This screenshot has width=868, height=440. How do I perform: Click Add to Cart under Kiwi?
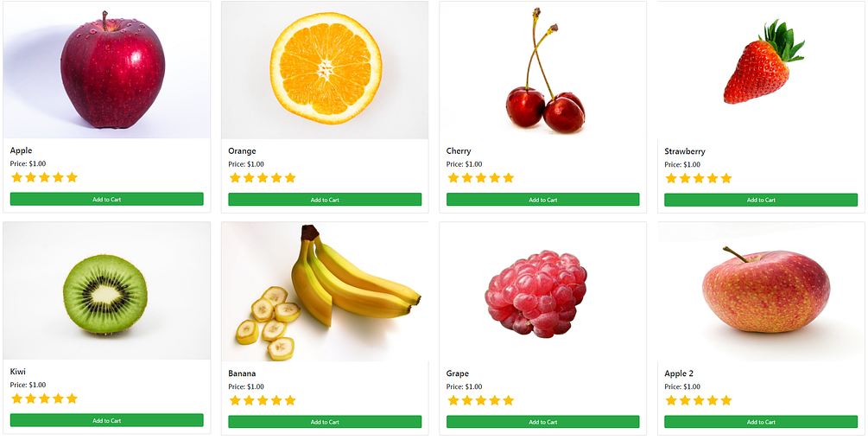coord(107,420)
